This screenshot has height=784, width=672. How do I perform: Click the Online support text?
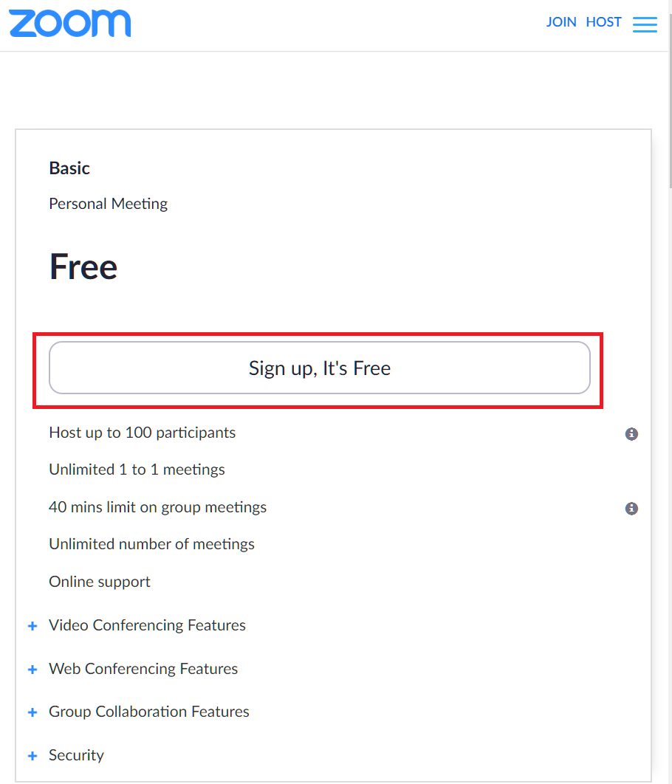click(x=100, y=582)
